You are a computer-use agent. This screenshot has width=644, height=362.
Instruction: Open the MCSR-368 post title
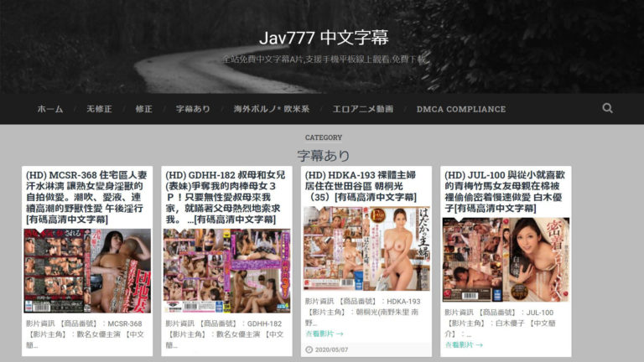click(x=85, y=197)
